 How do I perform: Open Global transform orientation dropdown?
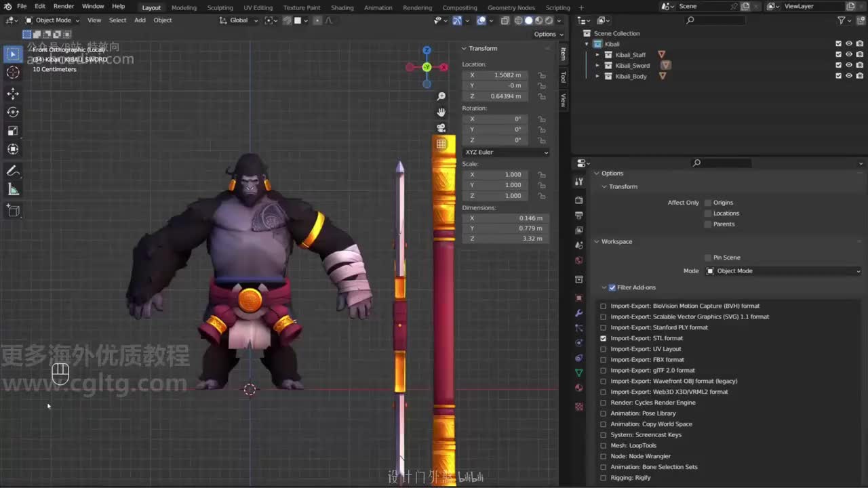coord(239,20)
